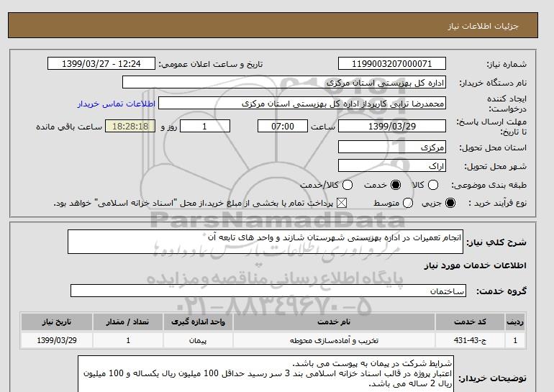Click the واحد اندازه گیری column header
This screenshot has width=554, height=392.
pos(198,322)
